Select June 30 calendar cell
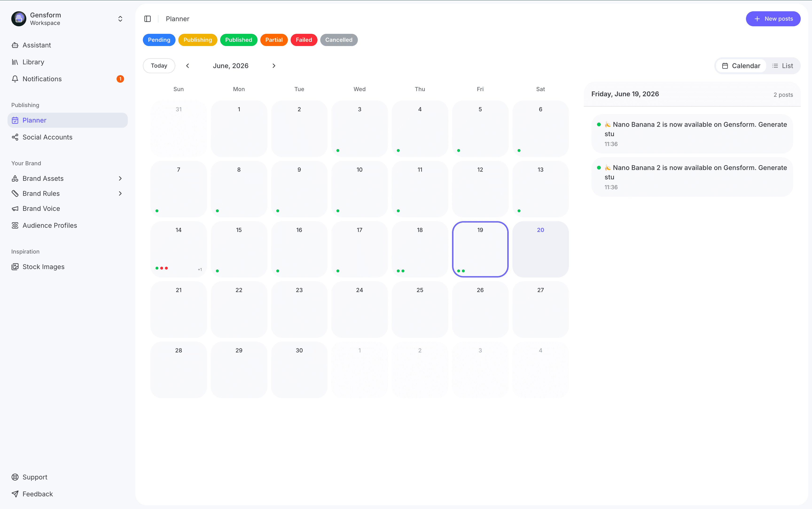812x509 pixels. coord(299,370)
